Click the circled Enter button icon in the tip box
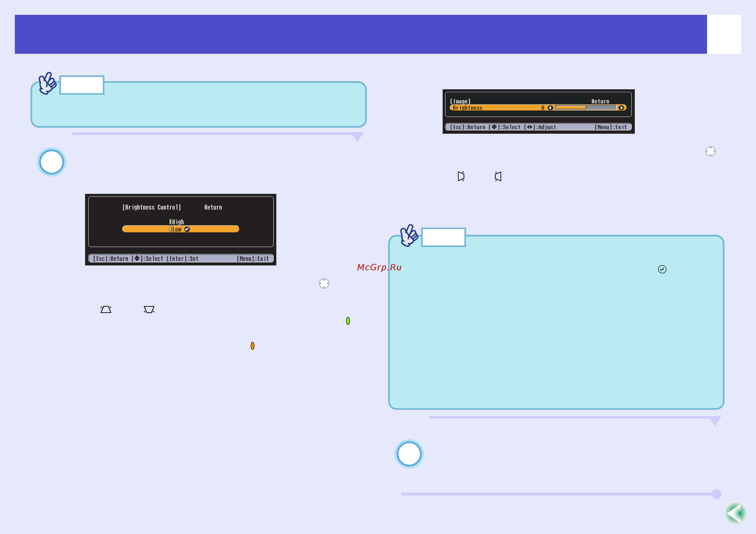756x534 pixels. pyautogui.click(x=662, y=269)
